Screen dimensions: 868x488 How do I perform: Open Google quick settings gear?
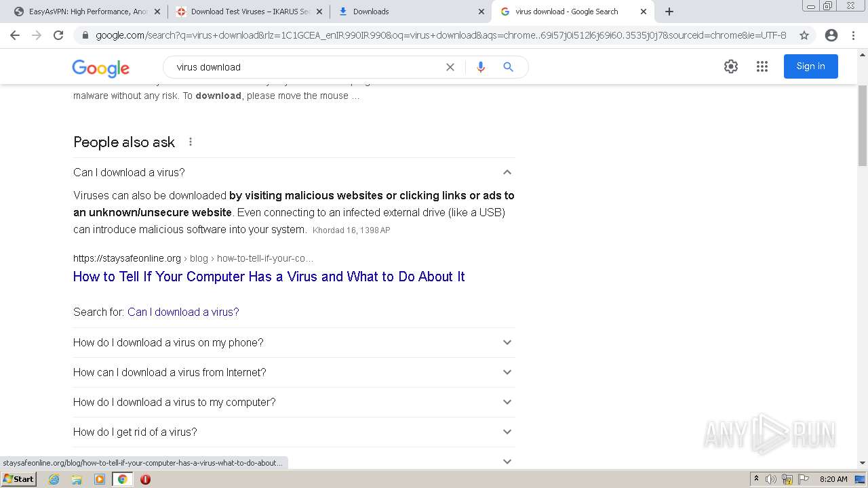[x=730, y=66]
